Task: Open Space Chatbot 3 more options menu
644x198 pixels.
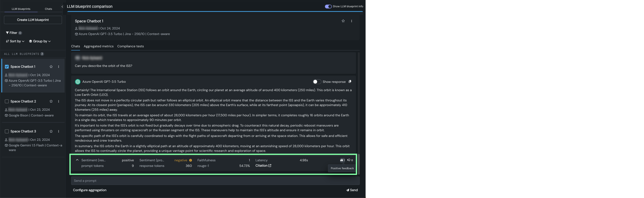Action: pyautogui.click(x=59, y=131)
